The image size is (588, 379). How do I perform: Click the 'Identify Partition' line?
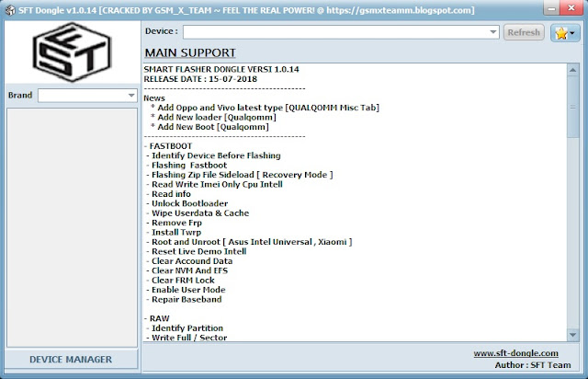(x=185, y=328)
